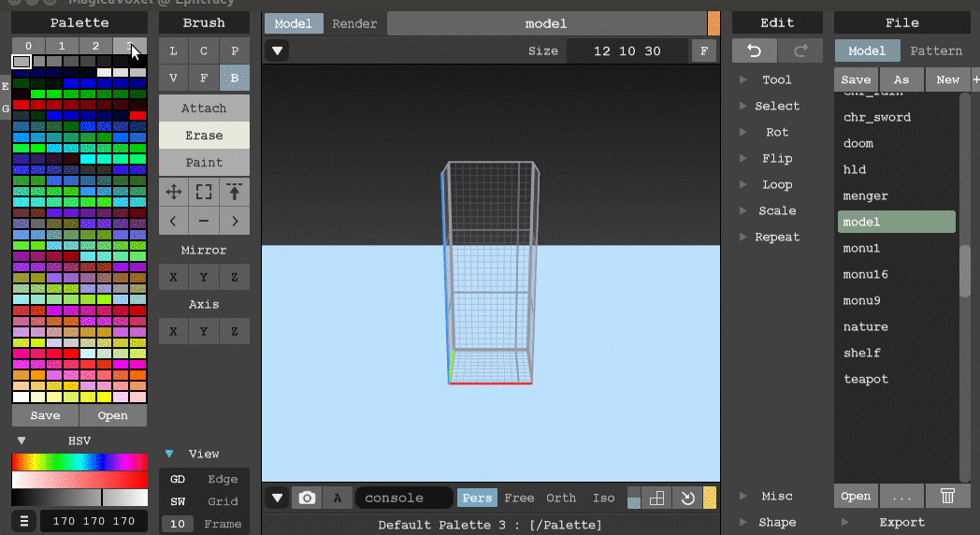This screenshot has width=980, height=535.
Task: Click the undo arrow in Edit panel
Action: coord(755,51)
